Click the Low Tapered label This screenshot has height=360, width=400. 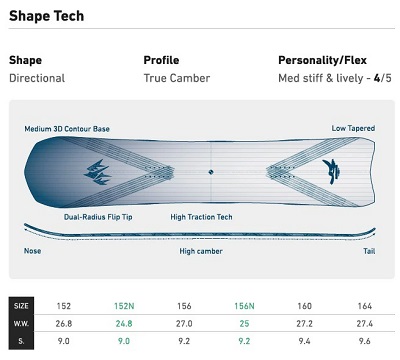pyautogui.click(x=353, y=128)
